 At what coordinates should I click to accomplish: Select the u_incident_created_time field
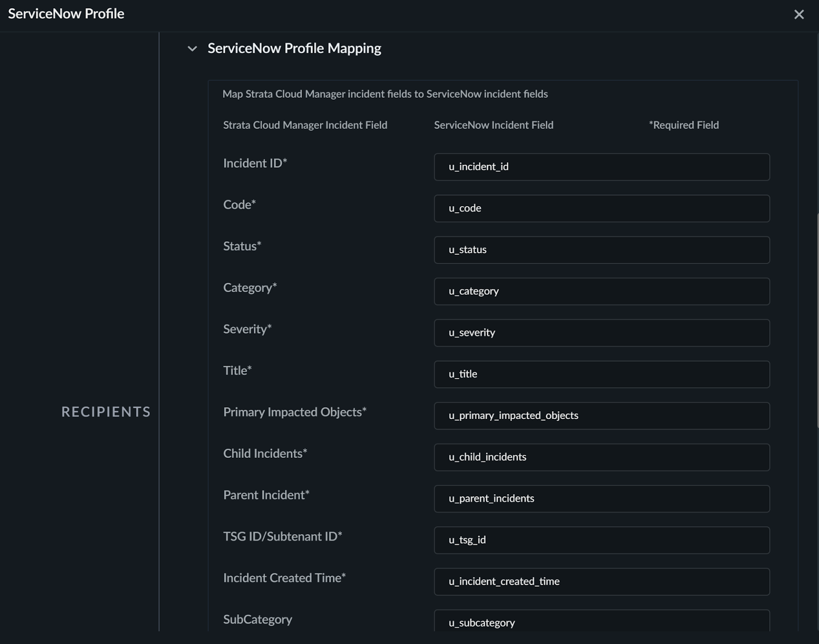tap(601, 581)
